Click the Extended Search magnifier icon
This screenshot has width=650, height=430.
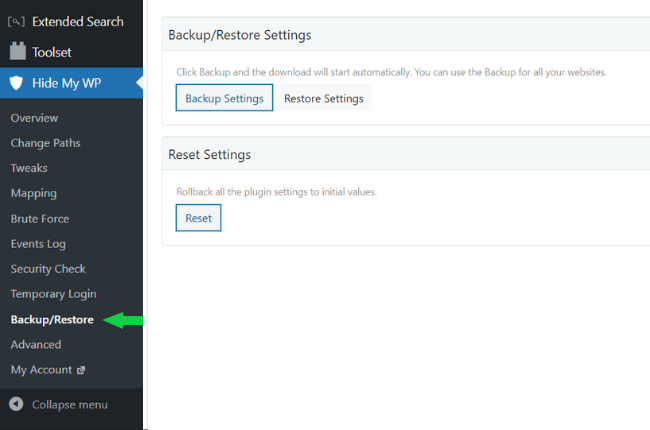pyautogui.click(x=17, y=21)
